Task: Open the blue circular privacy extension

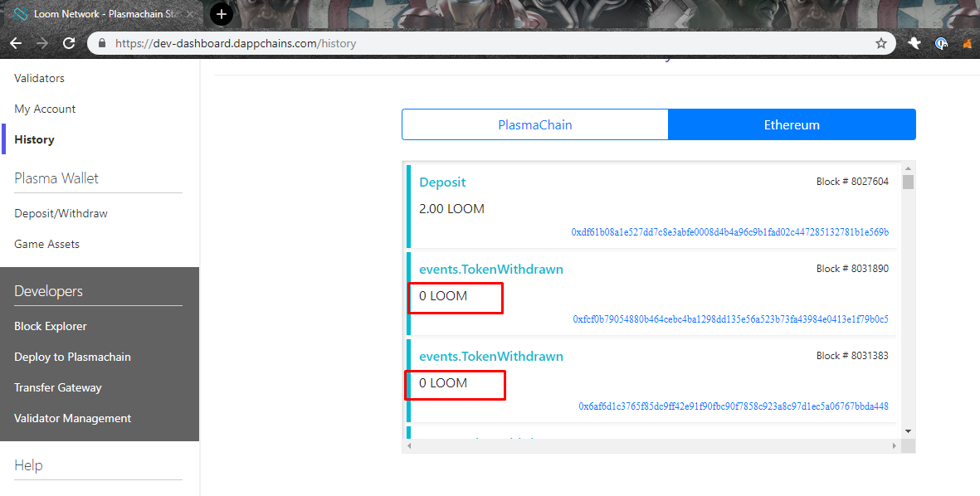Action: 941,43
